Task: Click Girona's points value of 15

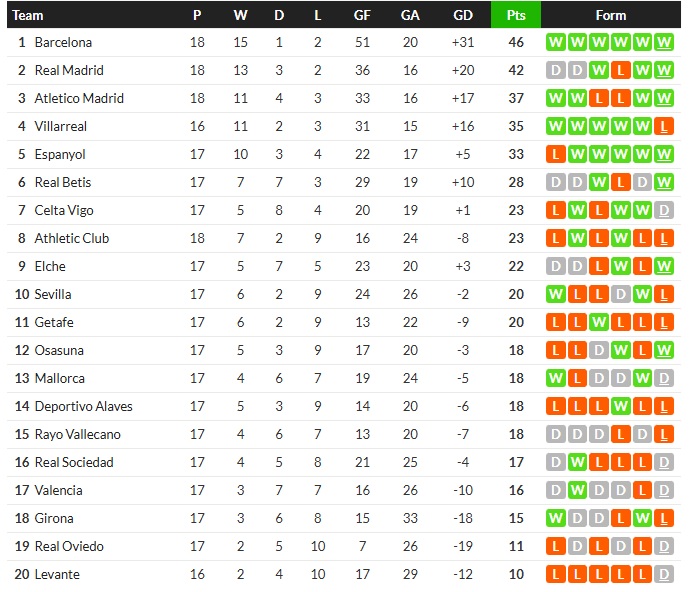Action: tap(516, 519)
